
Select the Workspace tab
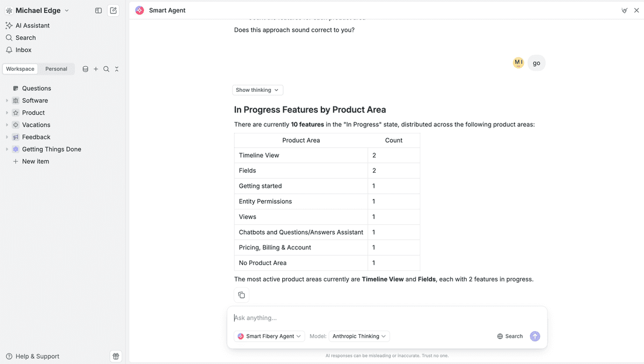click(x=20, y=69)
